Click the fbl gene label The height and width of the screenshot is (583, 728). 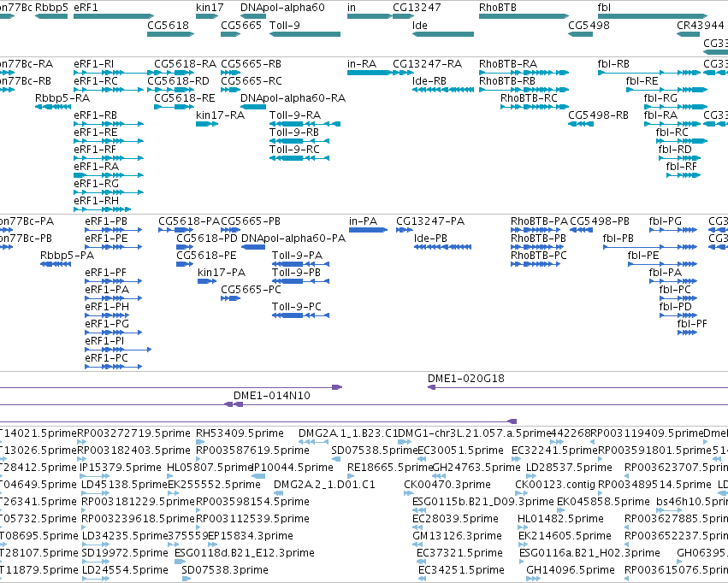[x=604, y=8]
